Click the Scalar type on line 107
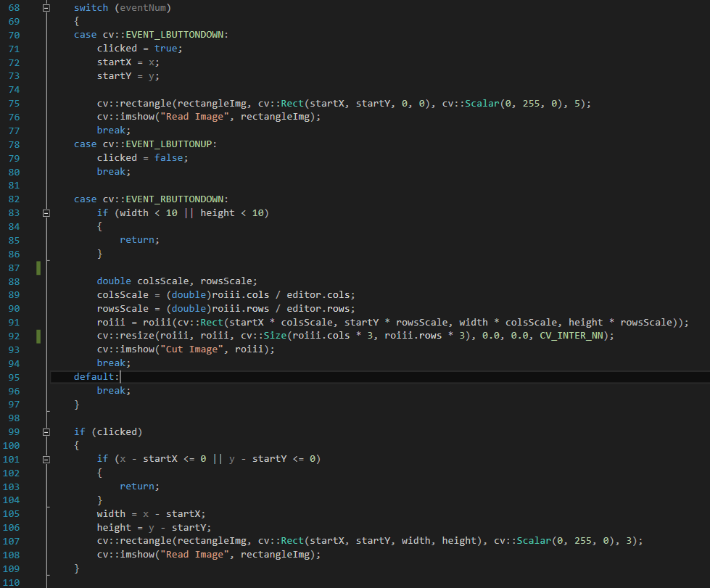This screenshot has height=588, width=710. click(534, 541)
